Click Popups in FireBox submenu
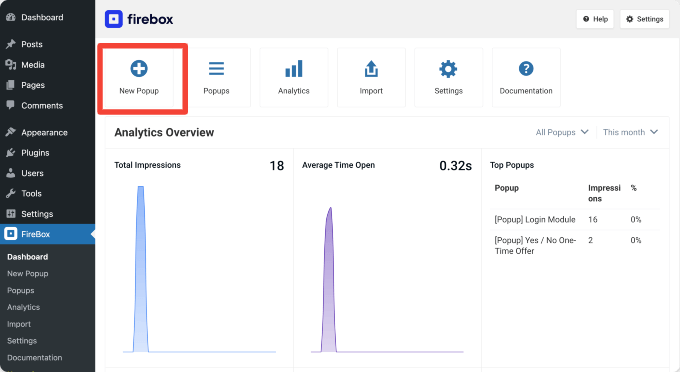680x372 pixels. click(20, 290)
